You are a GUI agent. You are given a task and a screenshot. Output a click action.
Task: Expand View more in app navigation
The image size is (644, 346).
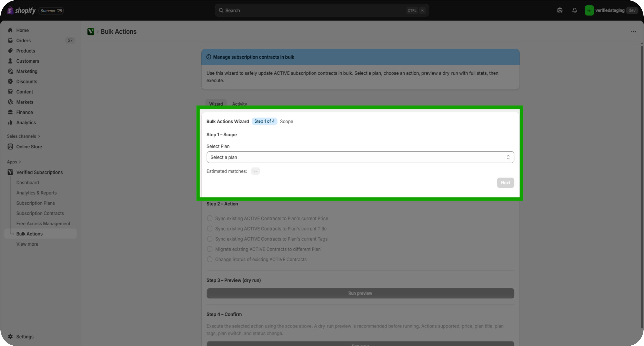tap(27, 244)
